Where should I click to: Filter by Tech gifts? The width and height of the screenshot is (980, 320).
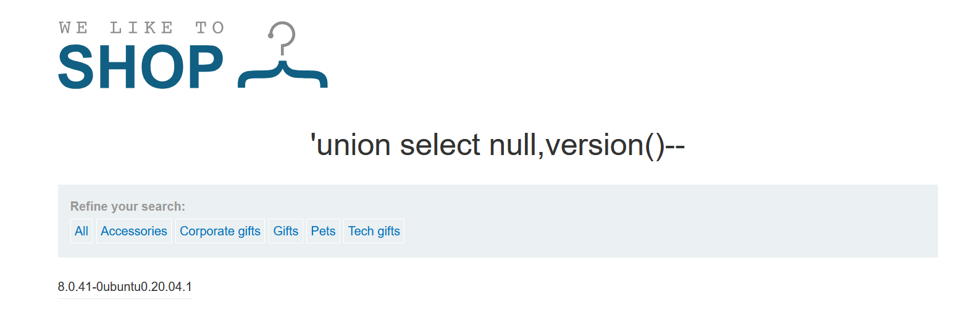(374, 231)
